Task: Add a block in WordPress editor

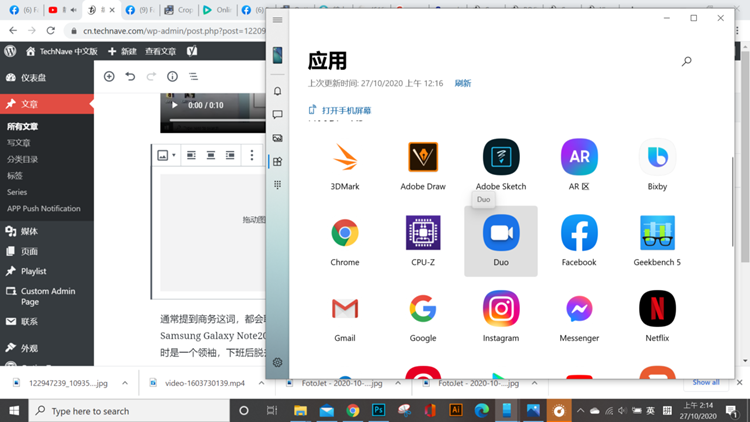Action: click(x=109, y=77)
